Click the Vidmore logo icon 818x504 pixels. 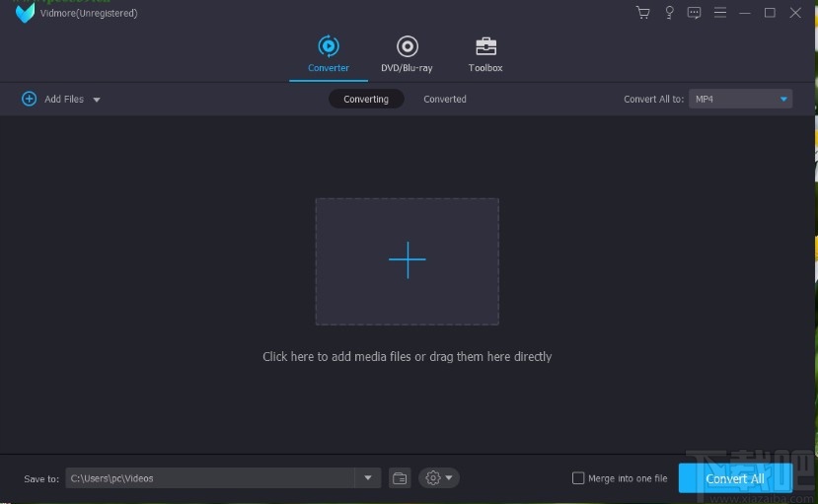click(x=25, y=13)
